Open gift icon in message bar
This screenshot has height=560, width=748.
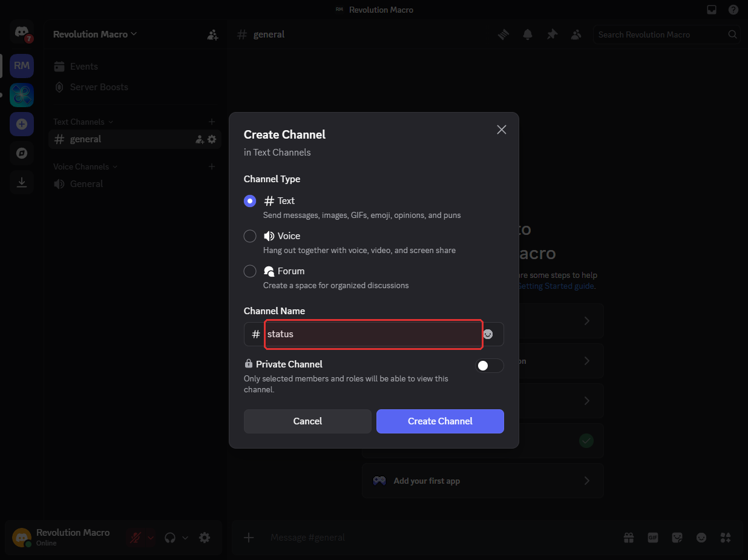629,538
